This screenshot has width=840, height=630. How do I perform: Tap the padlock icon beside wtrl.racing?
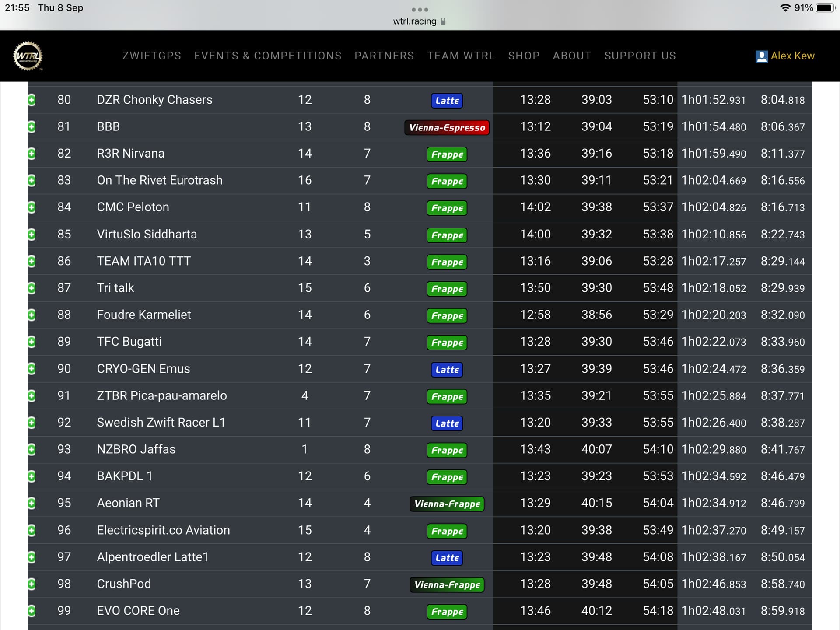click(x=443, y=21)
